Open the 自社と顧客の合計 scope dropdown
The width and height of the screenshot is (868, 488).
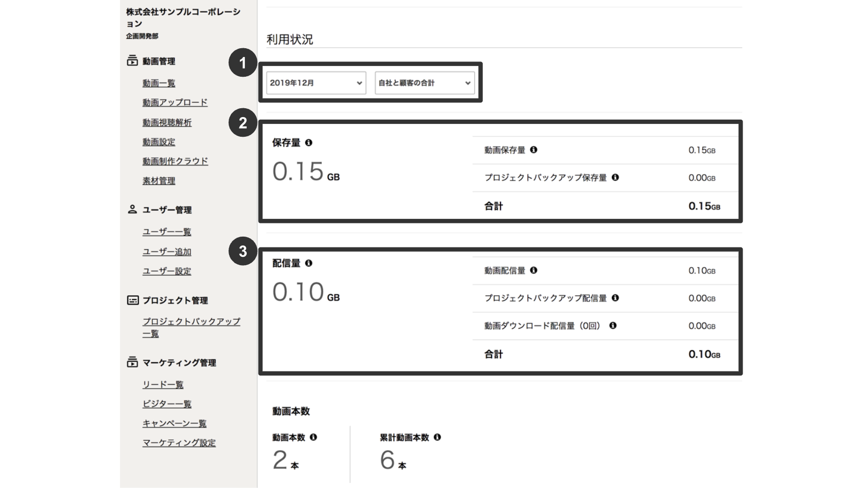click(424, 83)
